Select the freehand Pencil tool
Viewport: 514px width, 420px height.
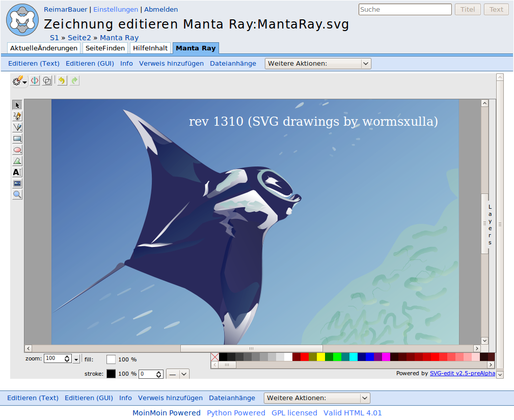pos(17,116)
